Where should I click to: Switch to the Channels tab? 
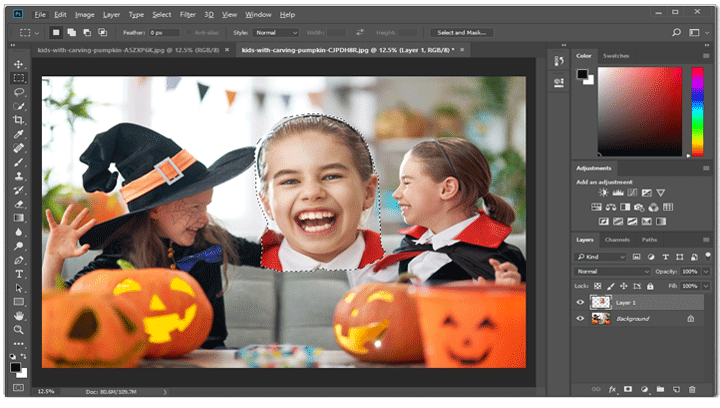click(617, 240)
